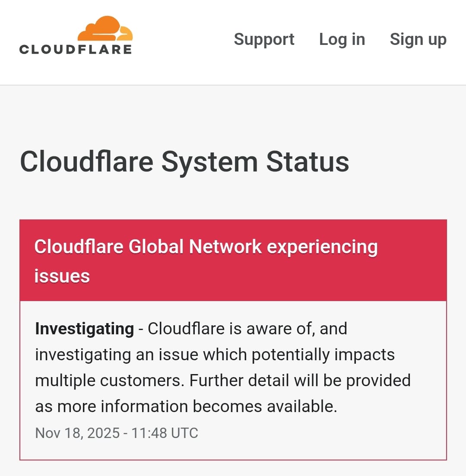
Task: Open the Support page
Action: (x=264, y=39)
